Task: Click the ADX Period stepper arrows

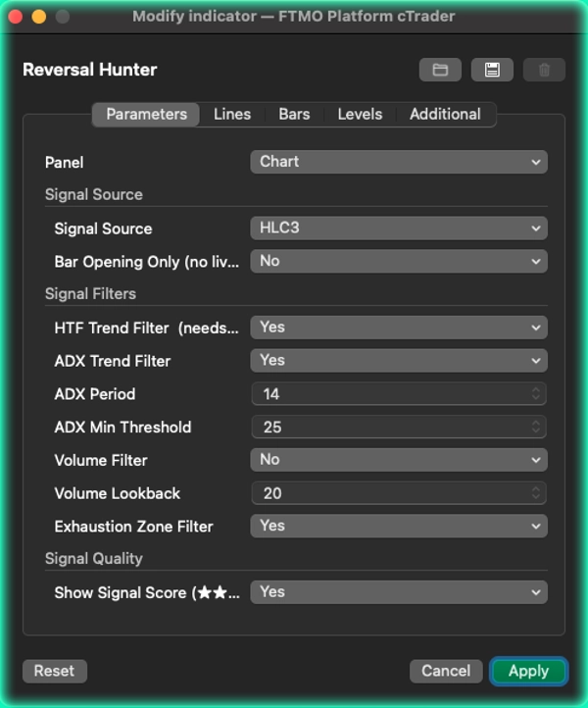Action: (536, 394)
